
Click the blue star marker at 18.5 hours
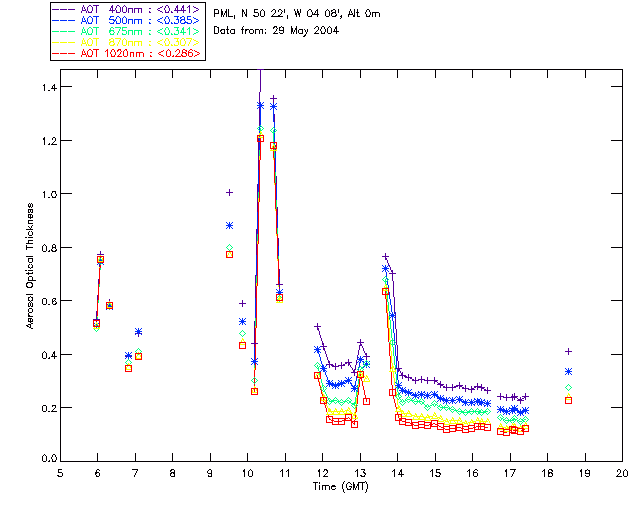[x=568, y=372]
